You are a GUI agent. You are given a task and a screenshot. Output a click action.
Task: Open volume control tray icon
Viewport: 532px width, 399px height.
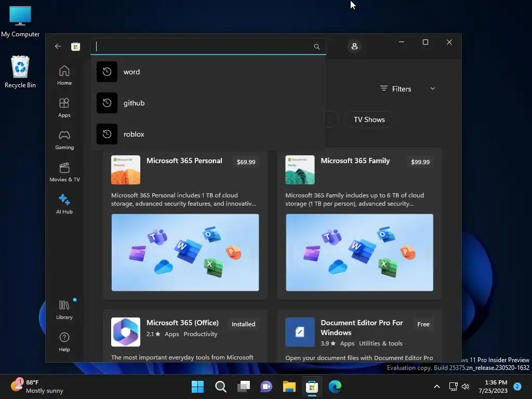coord(465,387)
